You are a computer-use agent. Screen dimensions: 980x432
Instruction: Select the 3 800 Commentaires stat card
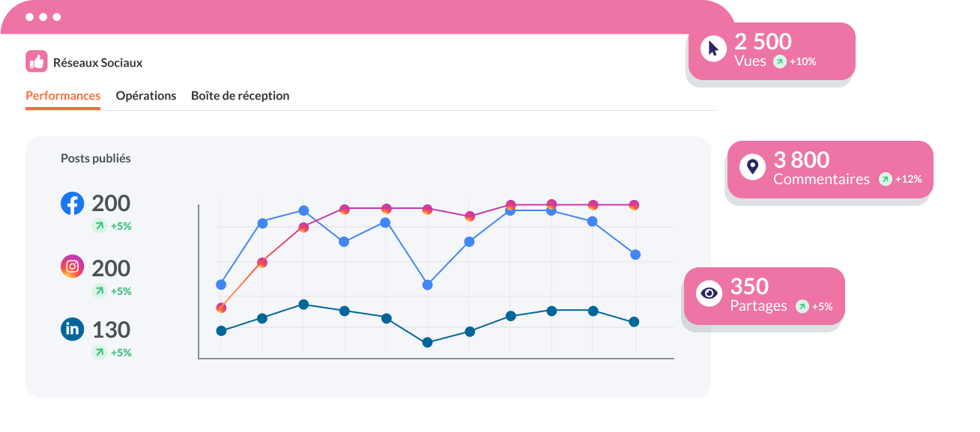point(830,169)
